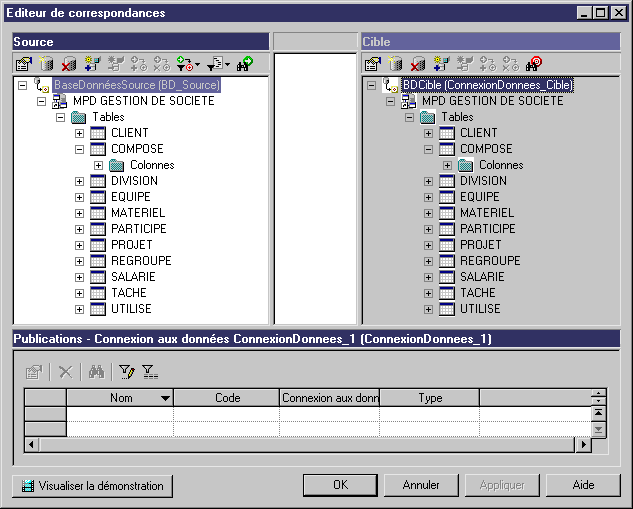Select SALARIE table in Cible tree
The width and height of the screenshot is (633, 509).
pyautogui.click(x=482, y=277)
